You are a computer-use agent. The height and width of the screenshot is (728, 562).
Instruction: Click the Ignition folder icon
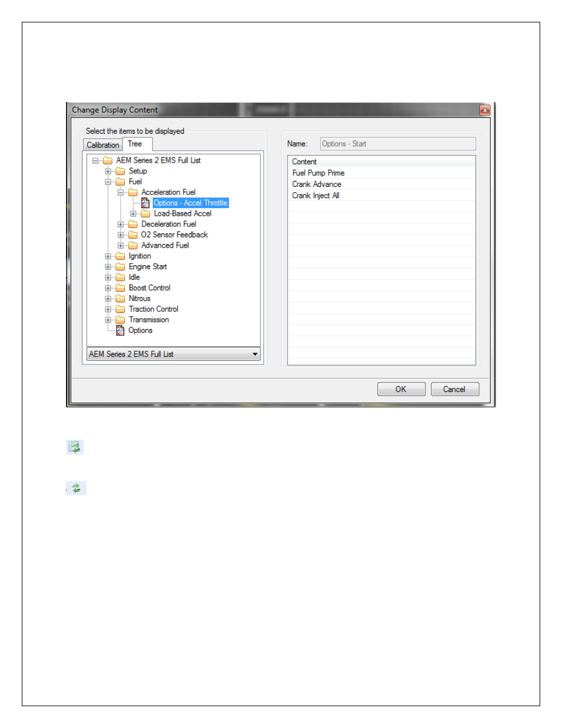click(120, 256)
